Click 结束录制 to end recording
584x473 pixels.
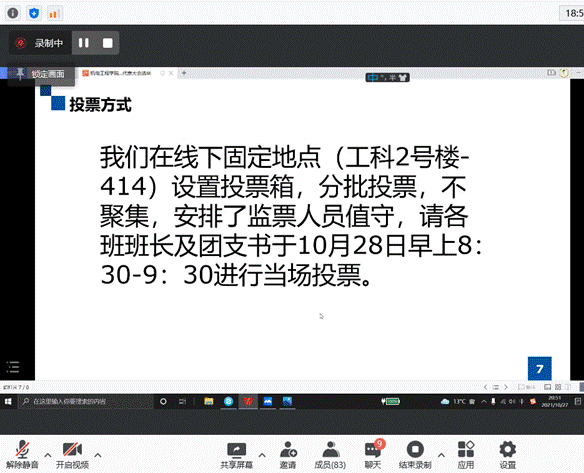coord(415,454)
